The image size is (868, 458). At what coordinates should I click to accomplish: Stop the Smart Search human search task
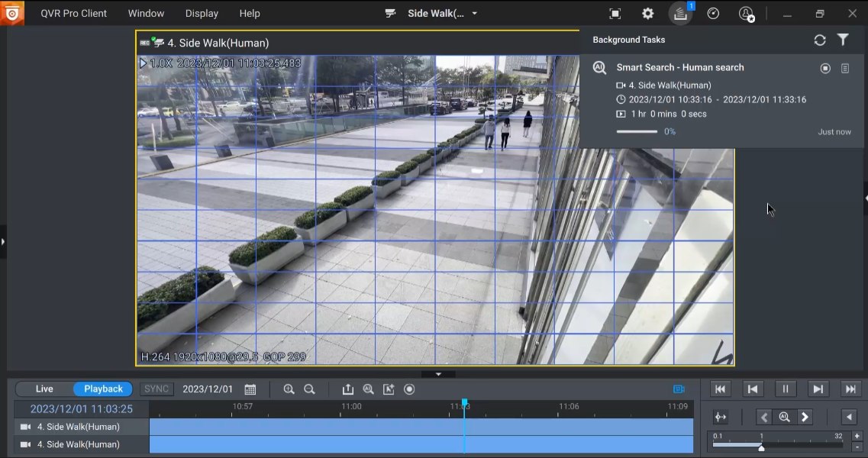tap(825, 69)
